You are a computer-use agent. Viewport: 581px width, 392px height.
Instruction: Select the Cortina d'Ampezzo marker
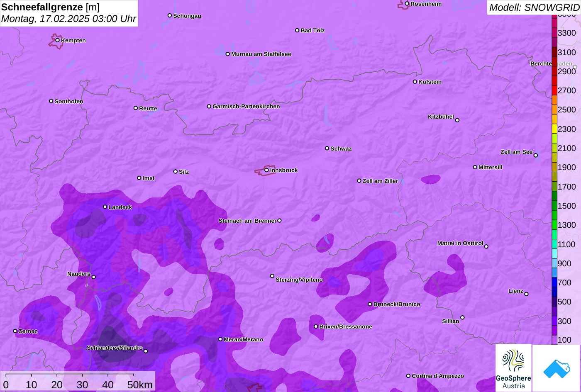[408, 376]
